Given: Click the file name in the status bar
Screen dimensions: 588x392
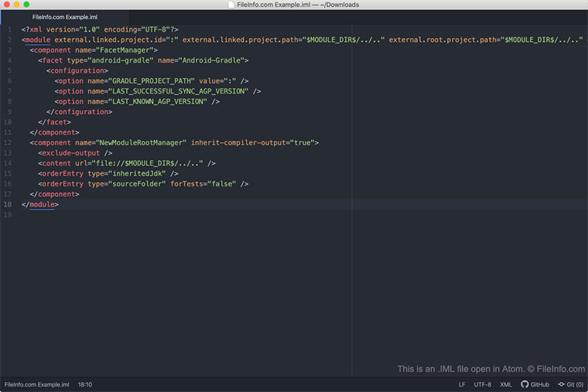Looking at the screenshot, I should pyautogui.click(x=37, y=384).
